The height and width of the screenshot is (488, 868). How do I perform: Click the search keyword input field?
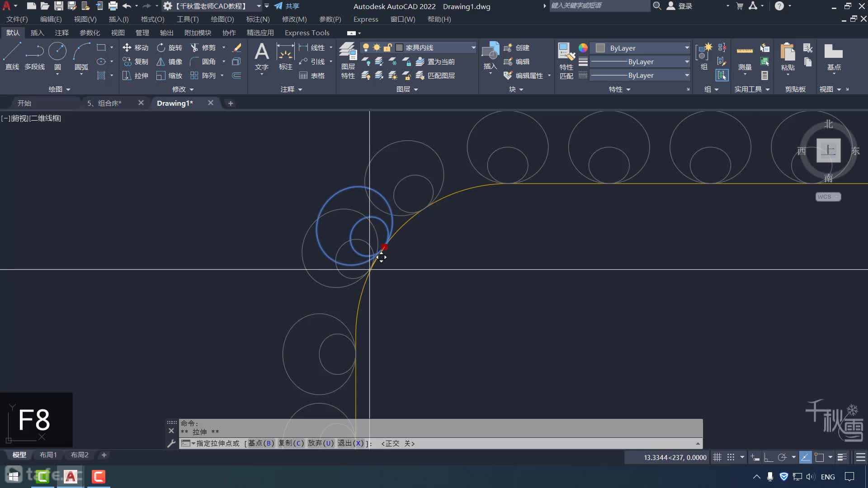599,6
